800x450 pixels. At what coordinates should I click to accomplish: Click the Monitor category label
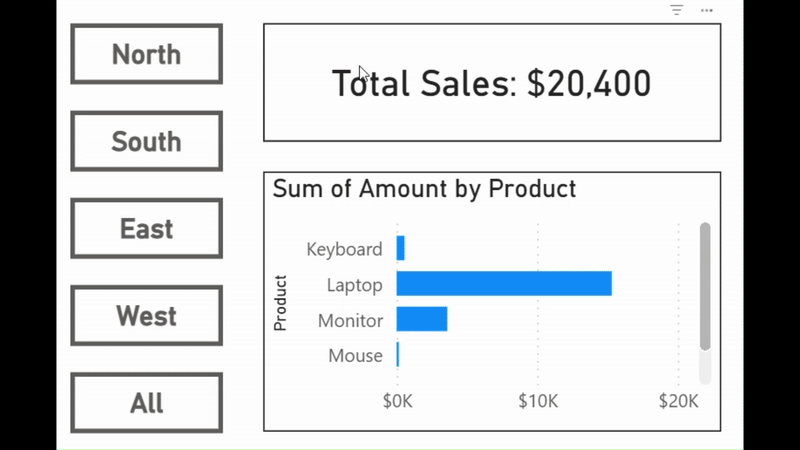350,321
